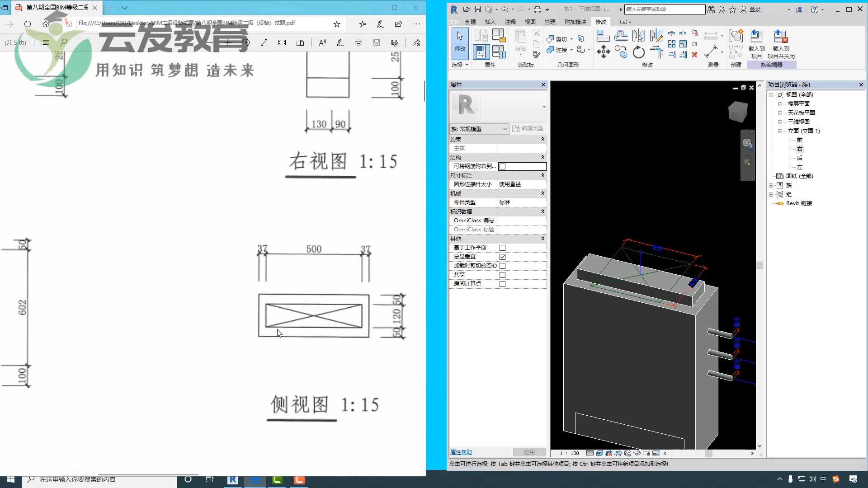This screenshot has width=868, height=488.
Task: Expand 楼层平面 in the project browser
Action: pyautogui.click(x=780, y=103)
